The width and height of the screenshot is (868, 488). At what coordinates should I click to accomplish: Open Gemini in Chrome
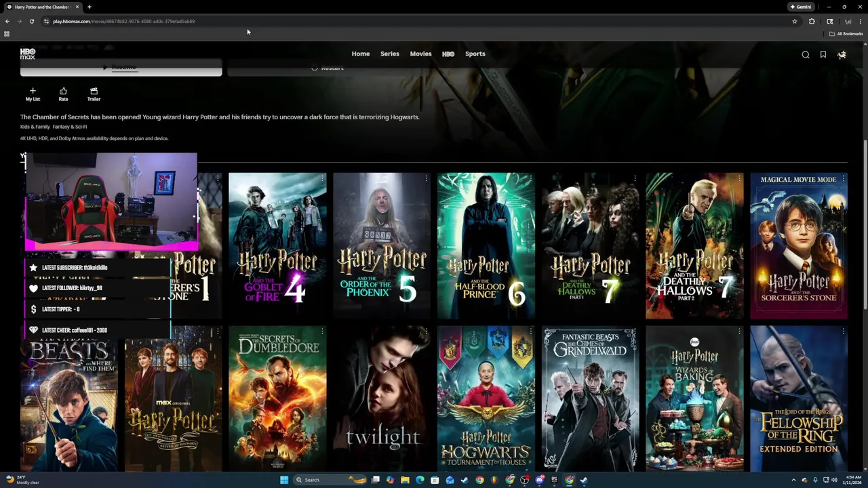pyautogui.click(x=801, y=7)
